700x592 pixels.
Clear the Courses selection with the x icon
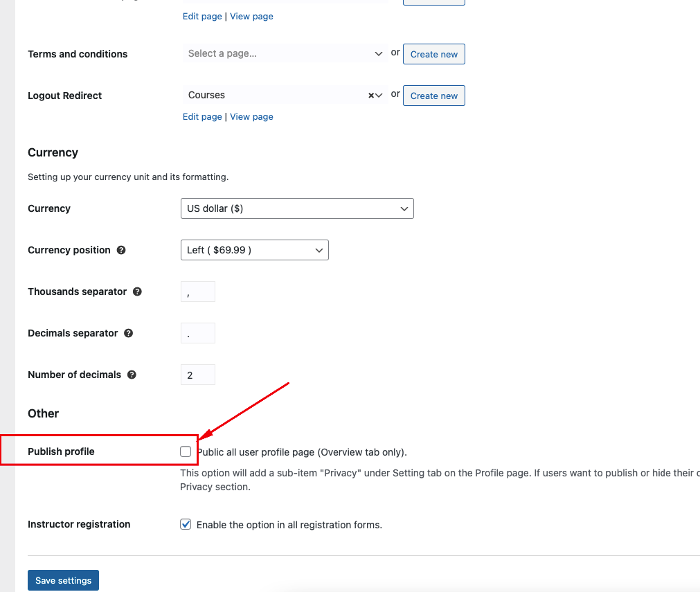click(370, 96)
